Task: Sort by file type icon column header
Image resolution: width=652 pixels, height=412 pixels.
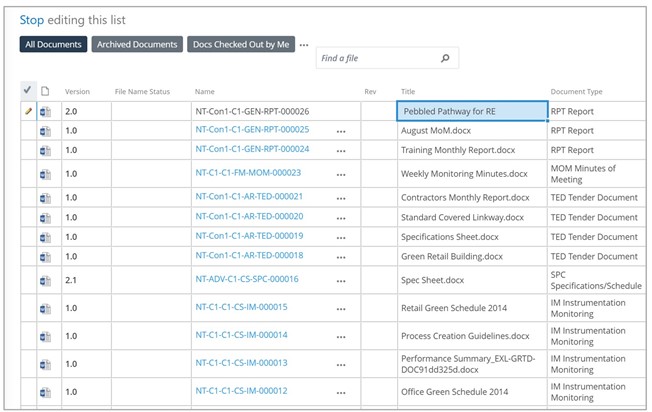Action: 45,91
